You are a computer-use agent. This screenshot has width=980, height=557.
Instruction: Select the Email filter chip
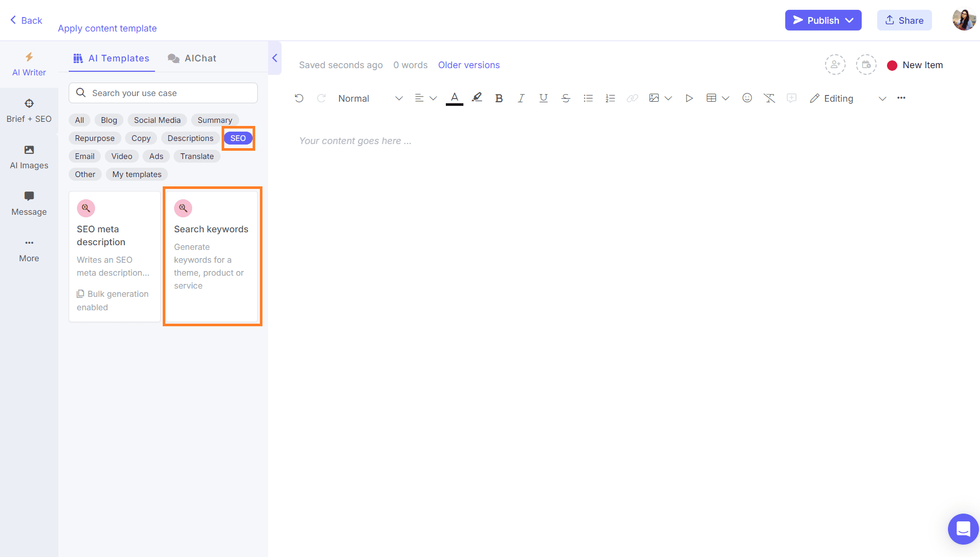tap(85, 156)
